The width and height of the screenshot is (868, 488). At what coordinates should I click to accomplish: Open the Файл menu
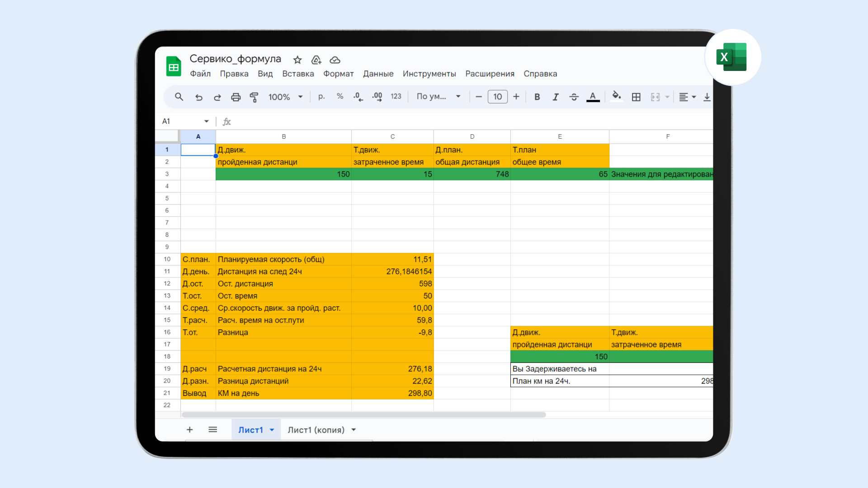200,74
